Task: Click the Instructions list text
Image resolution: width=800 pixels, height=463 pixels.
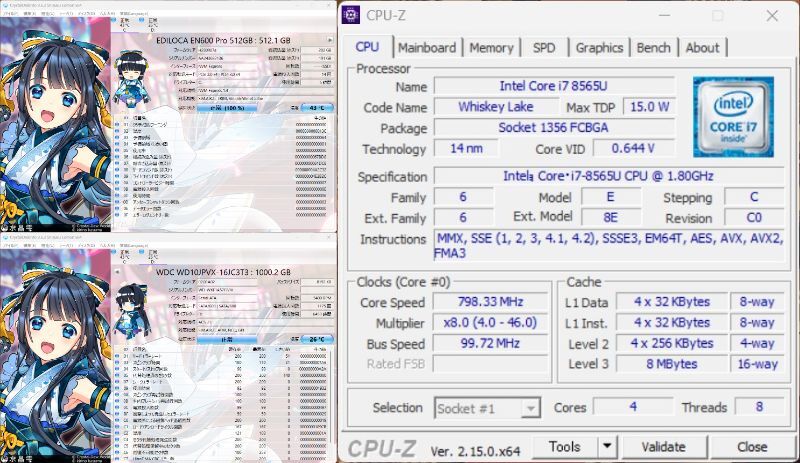Action: click(609, 246)
